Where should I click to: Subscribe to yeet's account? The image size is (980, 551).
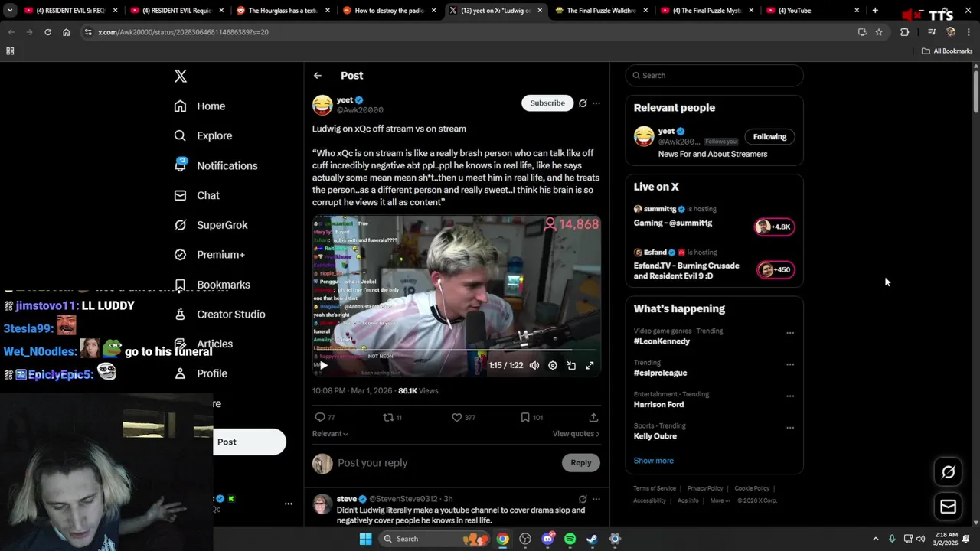tap(547, 103)
